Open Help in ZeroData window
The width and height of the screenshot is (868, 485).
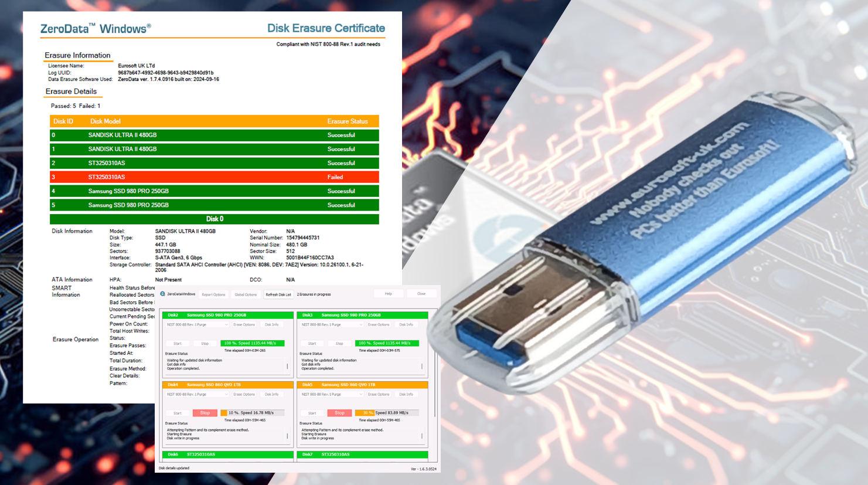coord(388,293)
